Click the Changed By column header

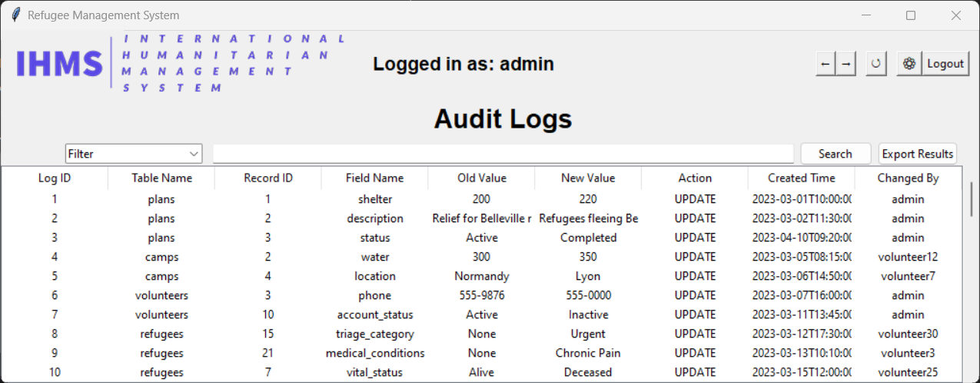[908, 178]
